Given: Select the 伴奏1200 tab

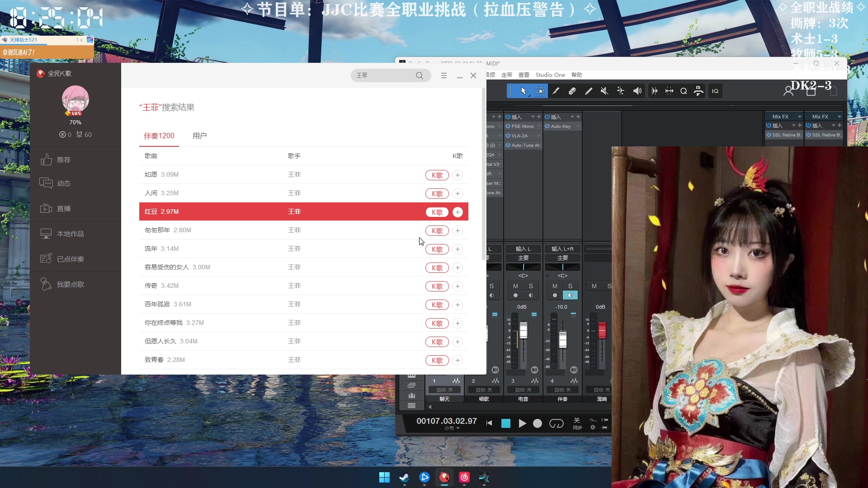Looking at the screenshot, I should [x=159, y=136].
